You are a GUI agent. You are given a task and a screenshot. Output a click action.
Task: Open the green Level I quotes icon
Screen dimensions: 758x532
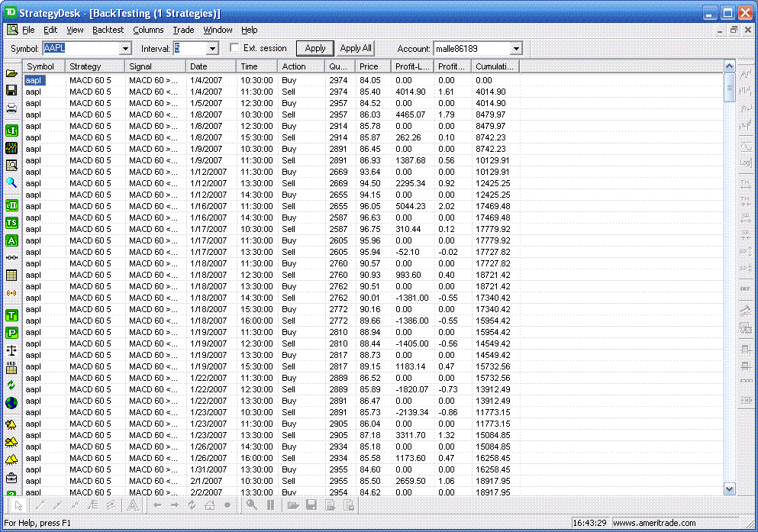point(11,131)
